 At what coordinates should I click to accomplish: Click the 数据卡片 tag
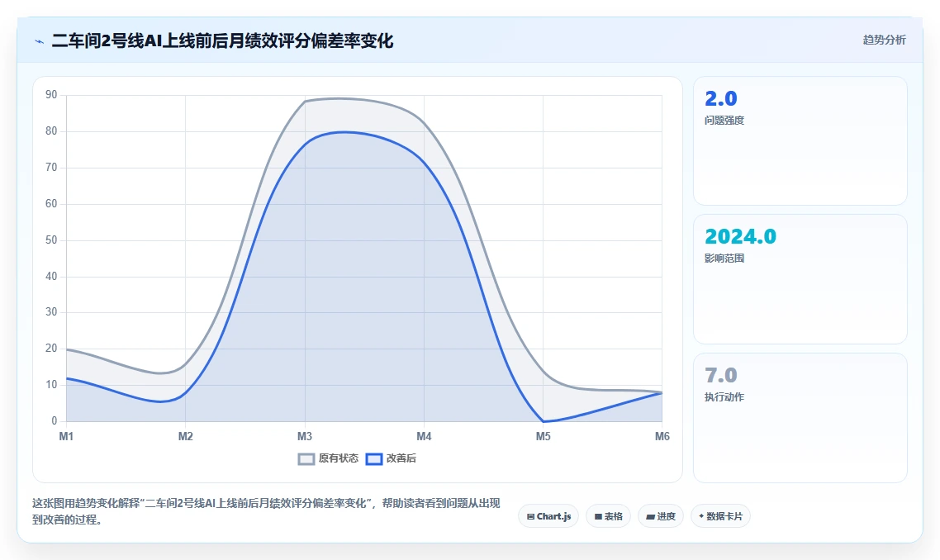tap(720, 516)
